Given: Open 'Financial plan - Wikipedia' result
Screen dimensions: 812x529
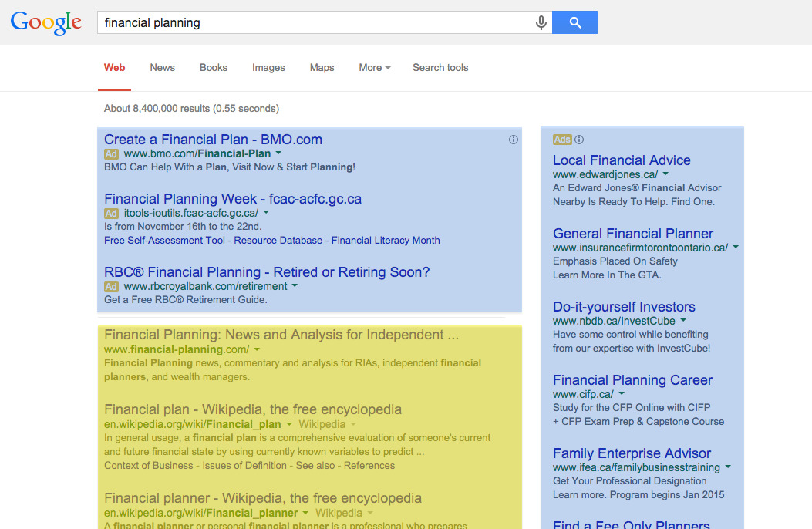Looking at the screenshot, I should coord(253,409).
